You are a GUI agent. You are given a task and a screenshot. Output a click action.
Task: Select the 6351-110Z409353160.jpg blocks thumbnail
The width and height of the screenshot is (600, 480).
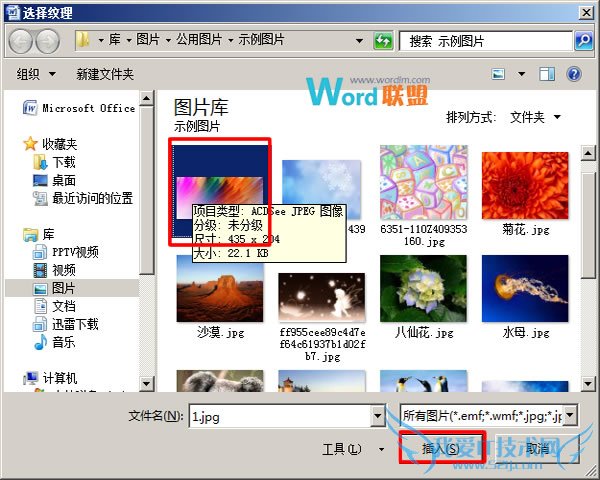(424, 182)
